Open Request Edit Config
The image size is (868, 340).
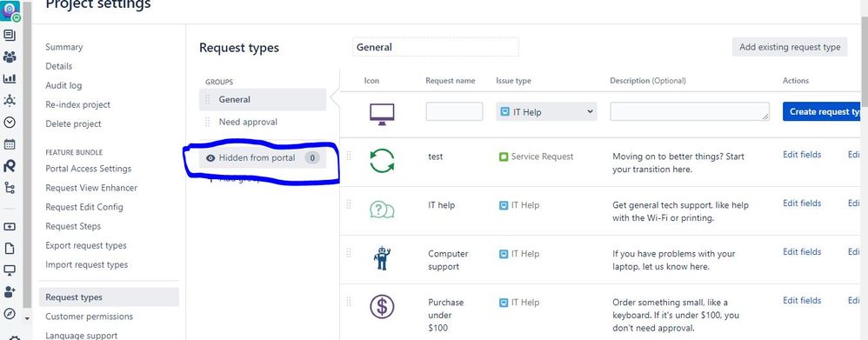pos(84,207)
